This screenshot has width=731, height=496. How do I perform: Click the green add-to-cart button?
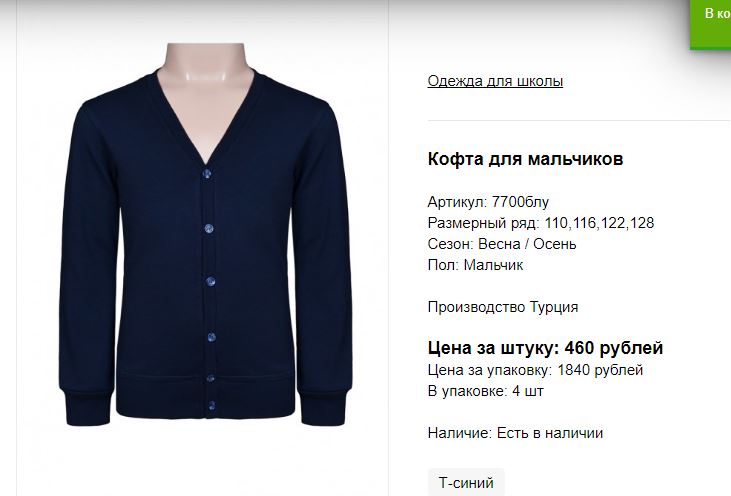click(710, 23)
